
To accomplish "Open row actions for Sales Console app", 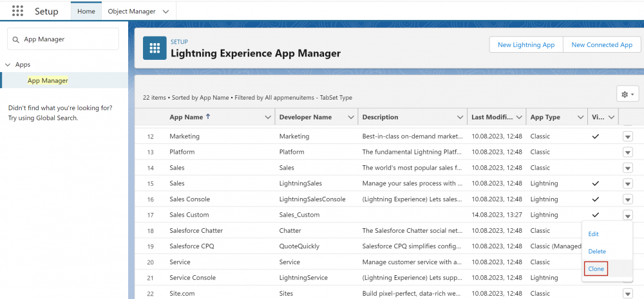I will (627, 199).
